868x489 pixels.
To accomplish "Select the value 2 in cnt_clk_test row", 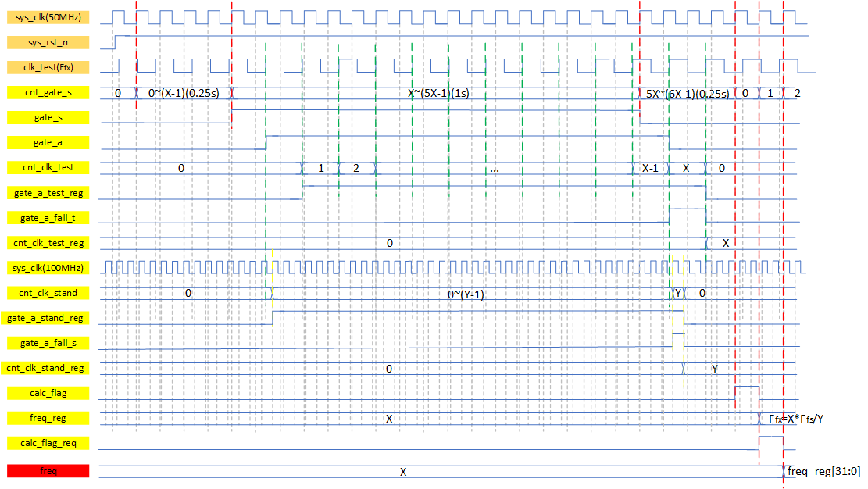I will (356, 168).
